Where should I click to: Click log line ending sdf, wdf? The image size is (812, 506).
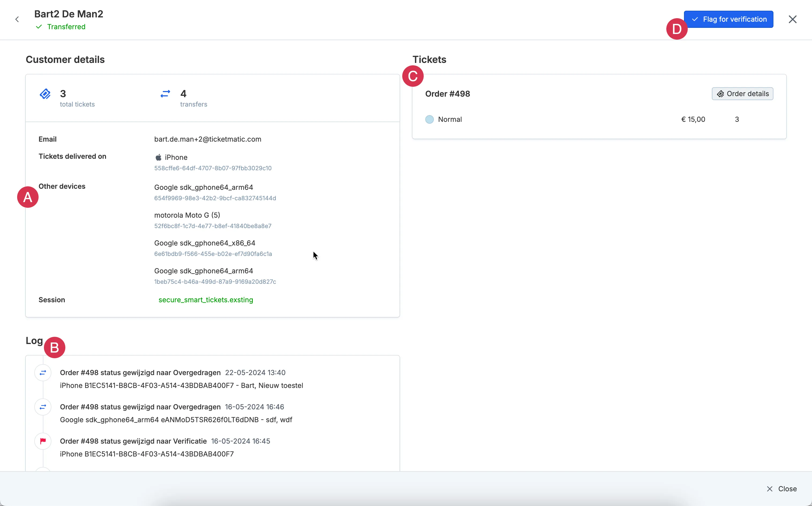coord(176,420)
